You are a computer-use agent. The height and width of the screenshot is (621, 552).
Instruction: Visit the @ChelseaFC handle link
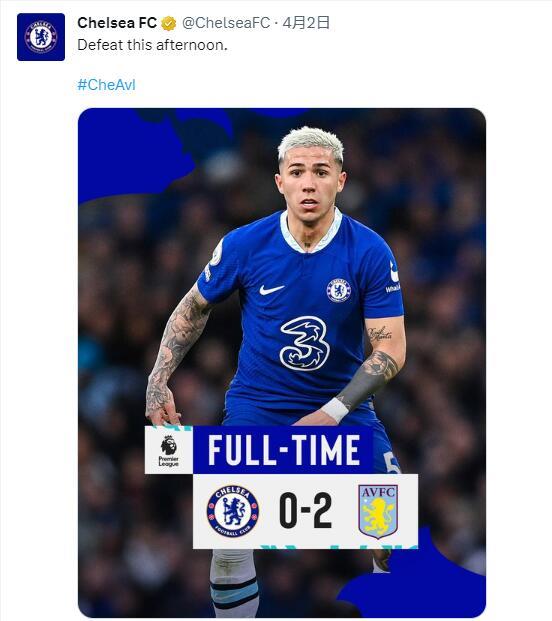[x=226, y=23]
